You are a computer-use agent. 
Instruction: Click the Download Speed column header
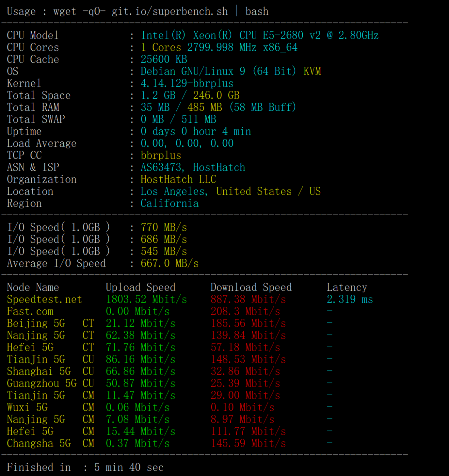tap(251, 287)
